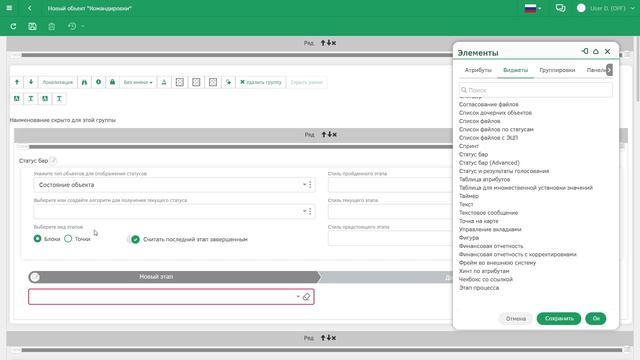The height and width of the screenshot is (360, 640).
Task: Select Список файлов по статусам
Action: [x=496, y=129]
